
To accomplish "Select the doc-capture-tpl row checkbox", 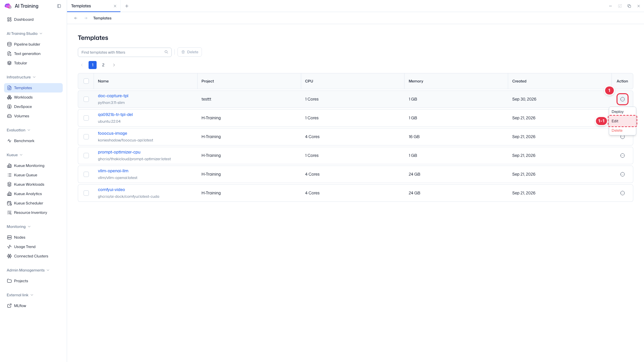I will click(x=86, y=99).
